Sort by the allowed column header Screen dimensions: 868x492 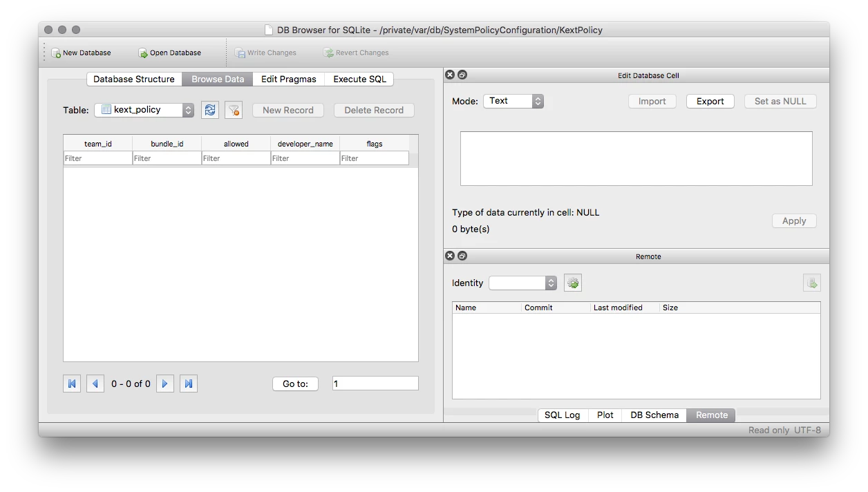coord(236,144)
